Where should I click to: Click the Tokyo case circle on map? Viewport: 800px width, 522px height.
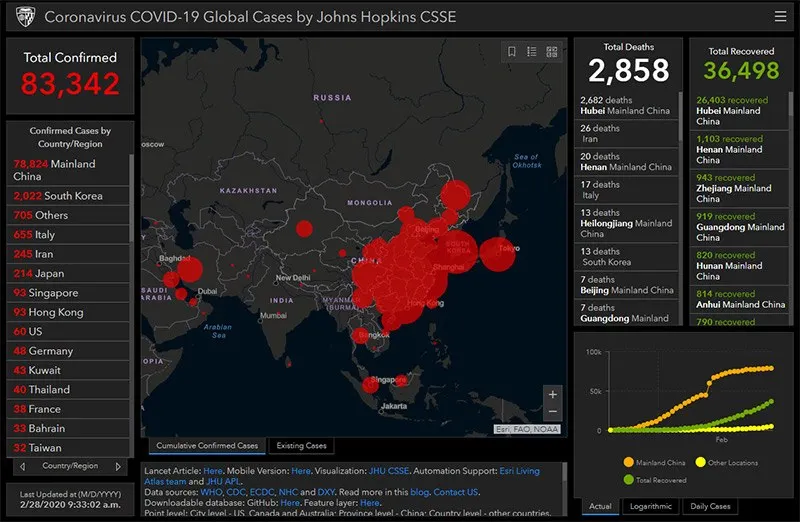point(496,254)
